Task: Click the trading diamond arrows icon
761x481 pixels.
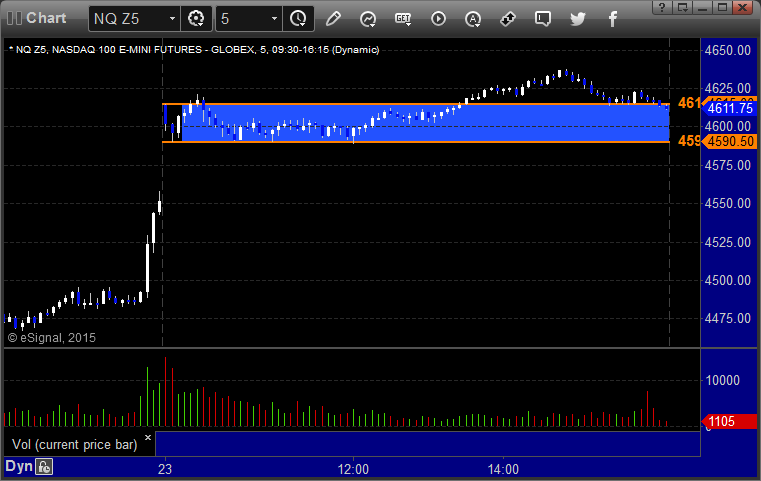Action: [508, 18]
